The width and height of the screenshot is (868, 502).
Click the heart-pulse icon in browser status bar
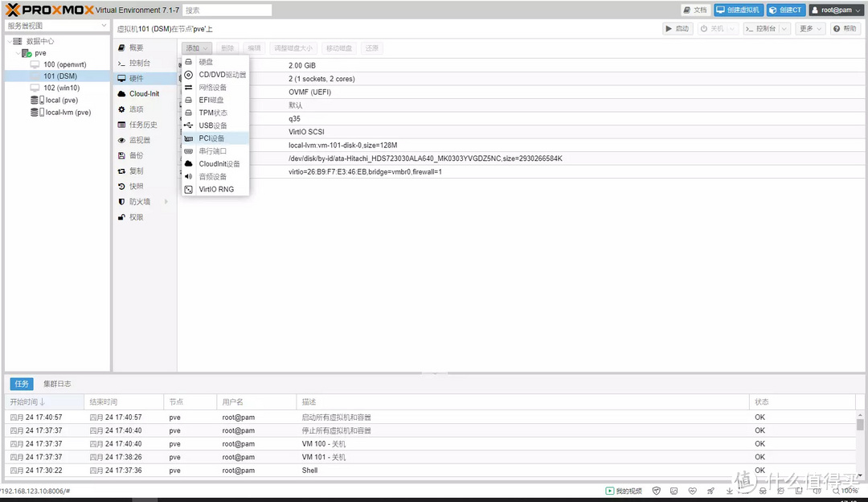point(693,491)
